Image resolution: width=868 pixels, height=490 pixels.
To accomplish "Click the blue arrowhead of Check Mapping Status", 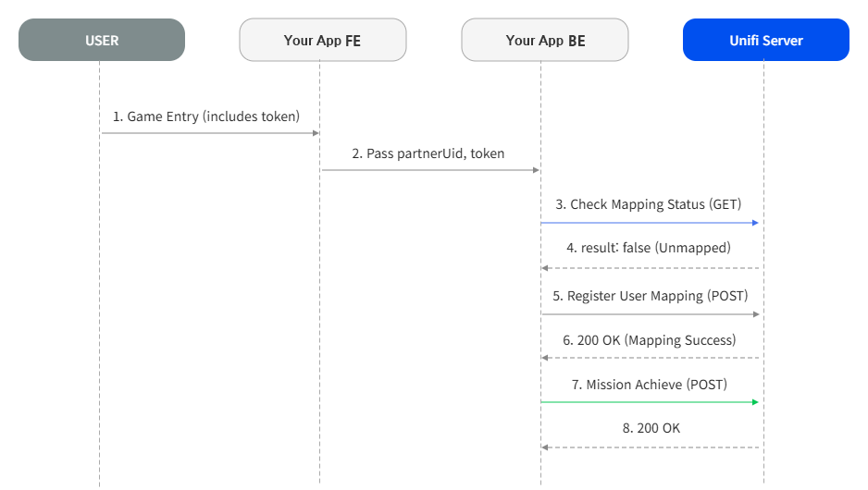I will (x=755, y=223).
